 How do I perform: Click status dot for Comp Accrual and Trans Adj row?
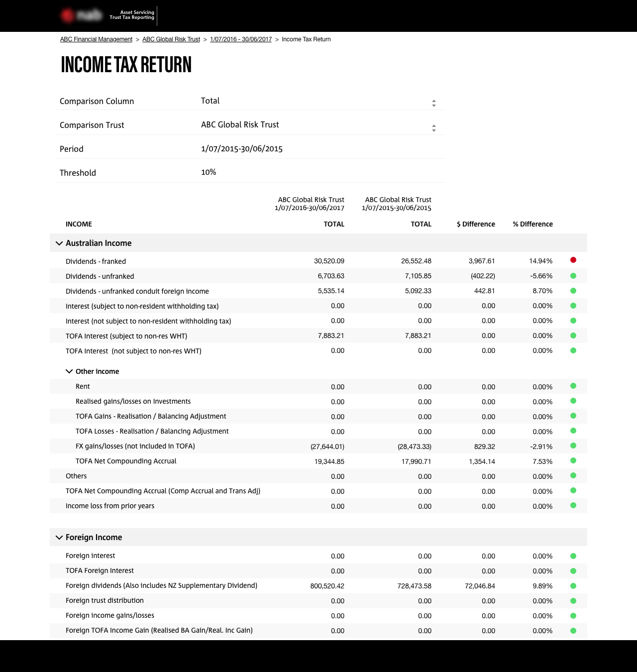tap(573, 490)
